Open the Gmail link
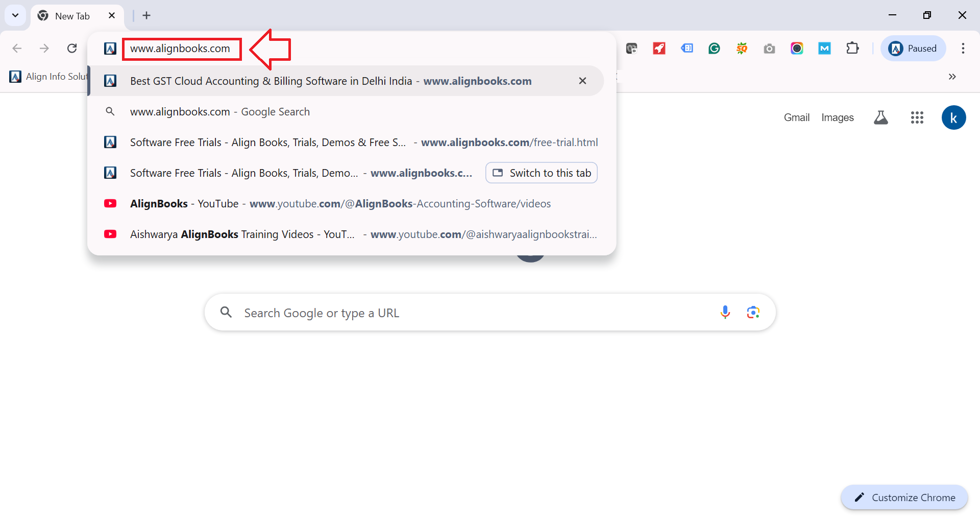This screenshot has height=520, width=980. [797, 117]
